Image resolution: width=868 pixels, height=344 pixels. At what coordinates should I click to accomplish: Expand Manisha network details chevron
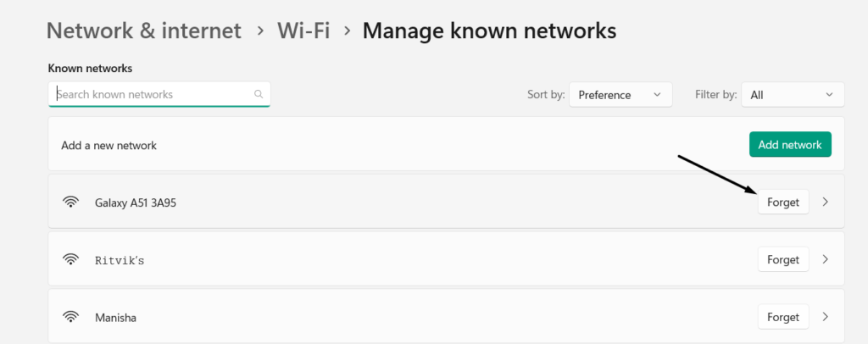[826, 318]
